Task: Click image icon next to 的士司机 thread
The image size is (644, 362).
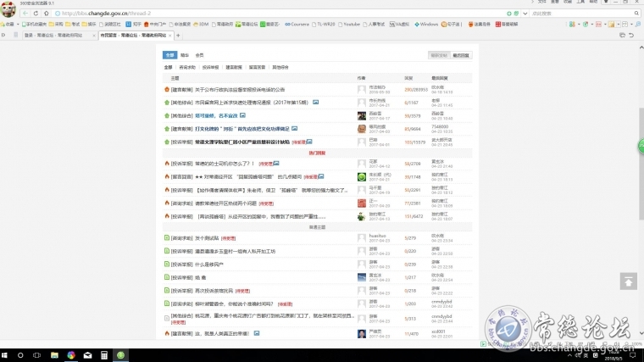Action: pos(276,163)
